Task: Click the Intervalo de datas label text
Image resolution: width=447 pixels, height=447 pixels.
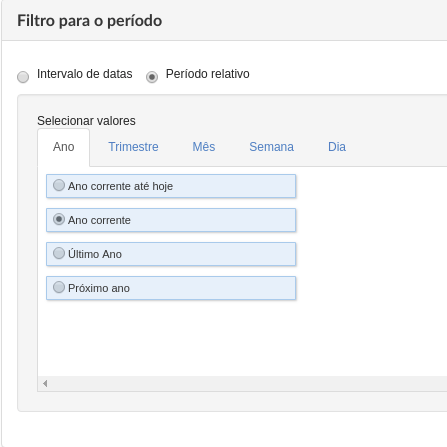Action: coord(85,74)
